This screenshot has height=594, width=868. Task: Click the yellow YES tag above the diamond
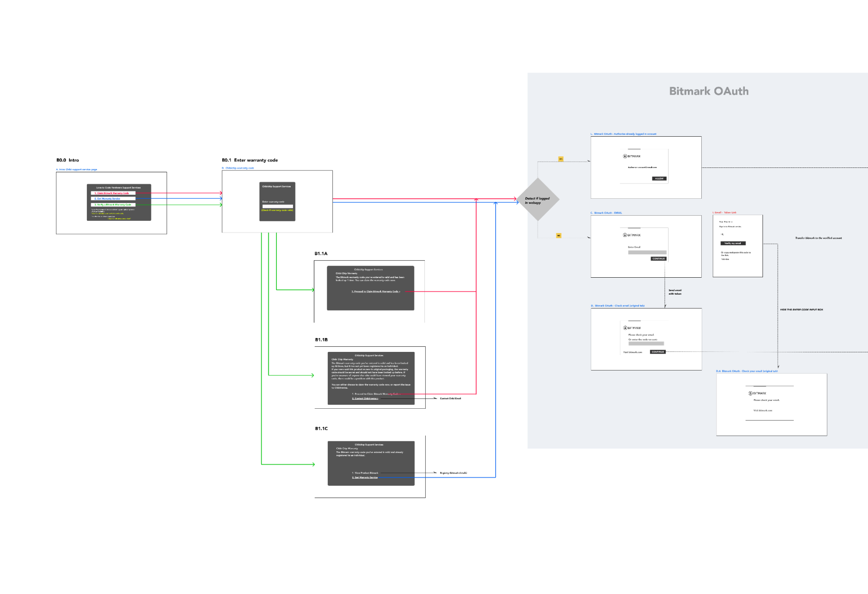561,159
